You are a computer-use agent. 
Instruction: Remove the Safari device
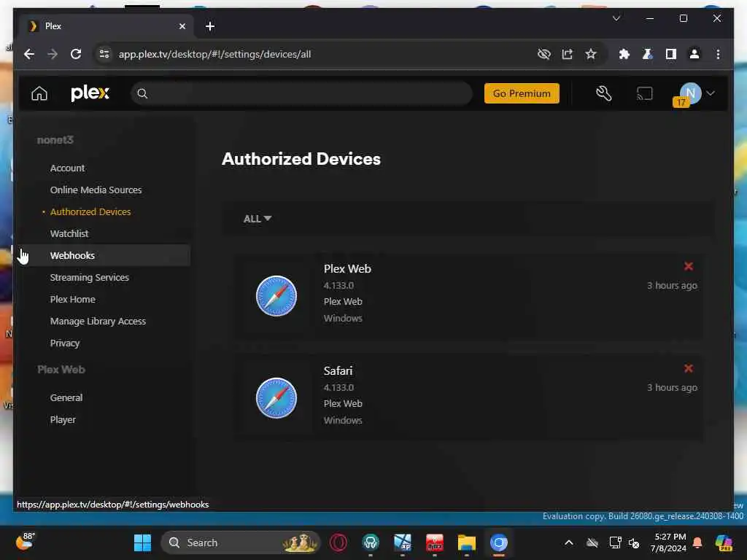[x=689, y=368]
